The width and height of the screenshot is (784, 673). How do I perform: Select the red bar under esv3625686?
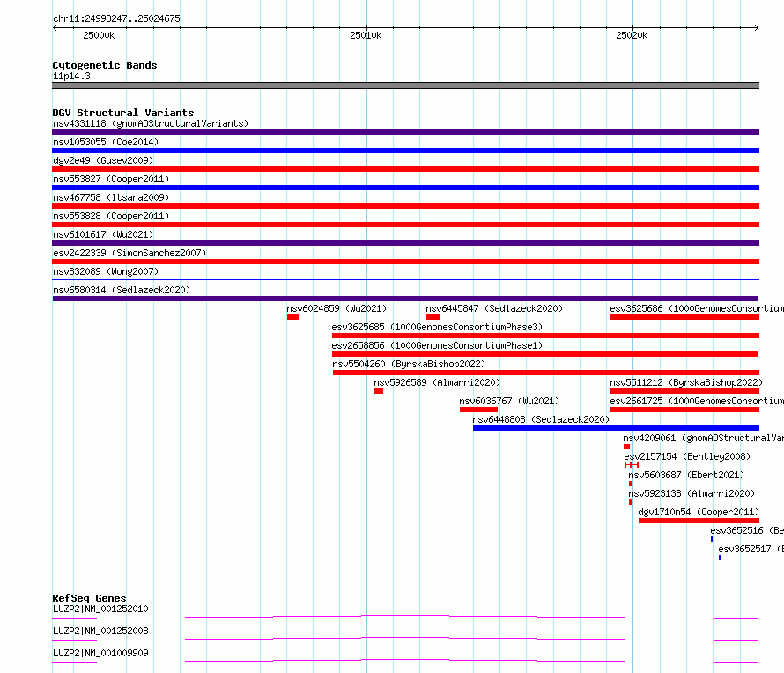click(685, 317)
